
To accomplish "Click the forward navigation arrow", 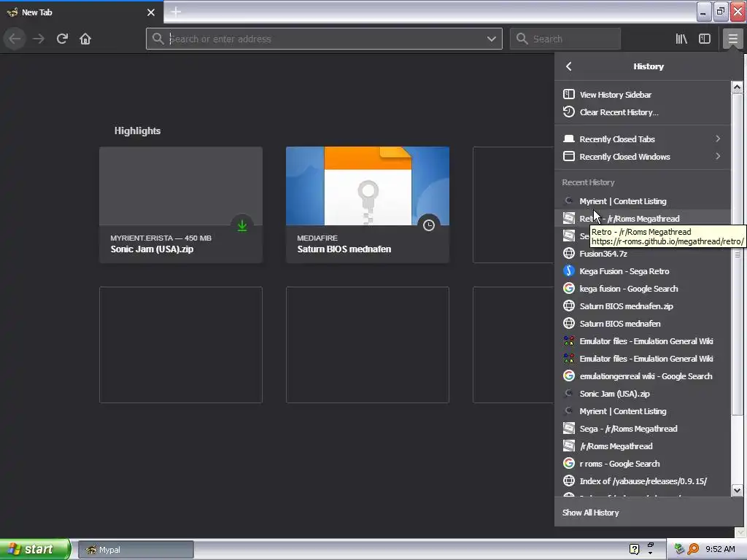I will pyautogui.click(x=39, y=39).
